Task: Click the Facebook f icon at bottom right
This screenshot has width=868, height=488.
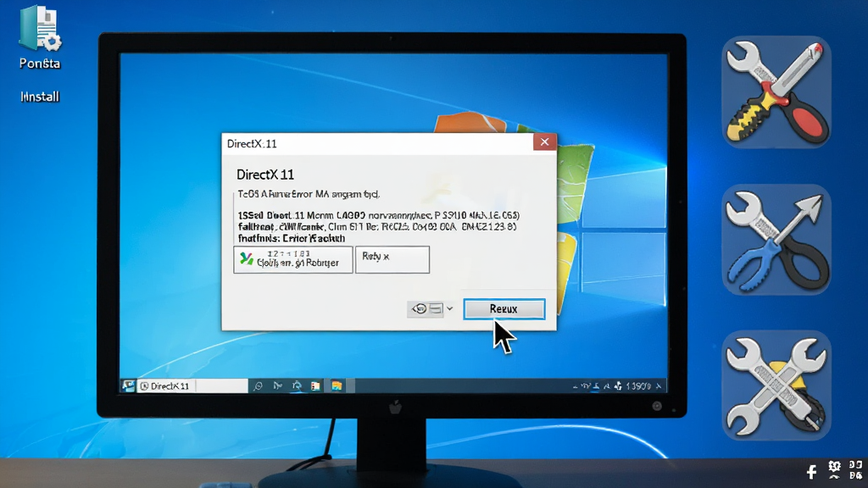Action: point(811,471)
